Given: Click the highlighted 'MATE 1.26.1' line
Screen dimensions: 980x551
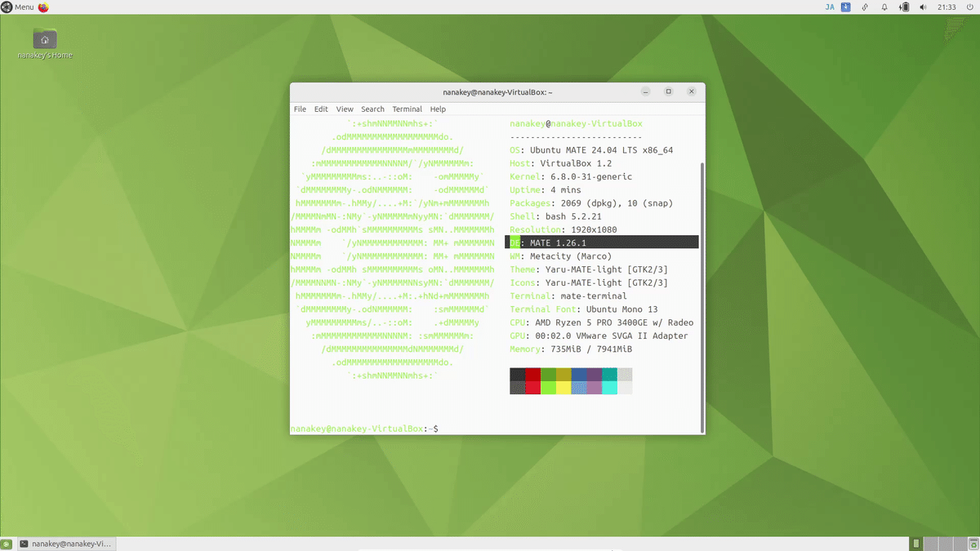Looking at the screenshot, I should [602, 242].
